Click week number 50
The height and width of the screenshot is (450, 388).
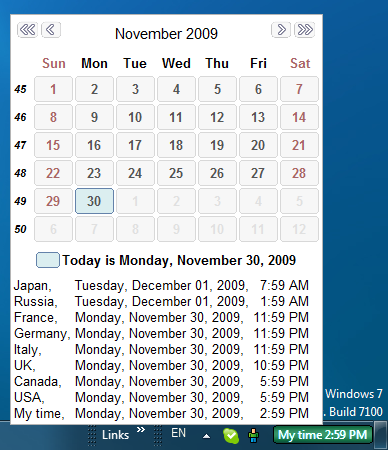(x=20, y=229)
